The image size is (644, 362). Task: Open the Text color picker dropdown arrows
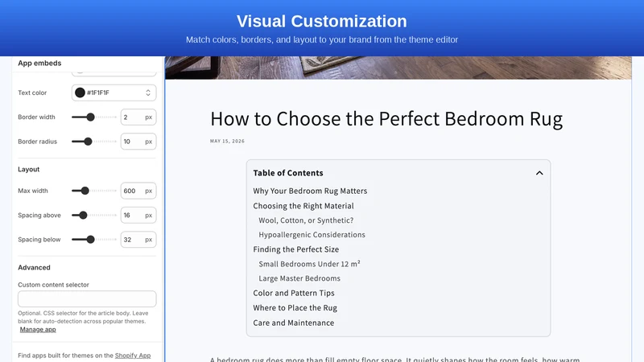pyautogui.click(x=148, y=93)
